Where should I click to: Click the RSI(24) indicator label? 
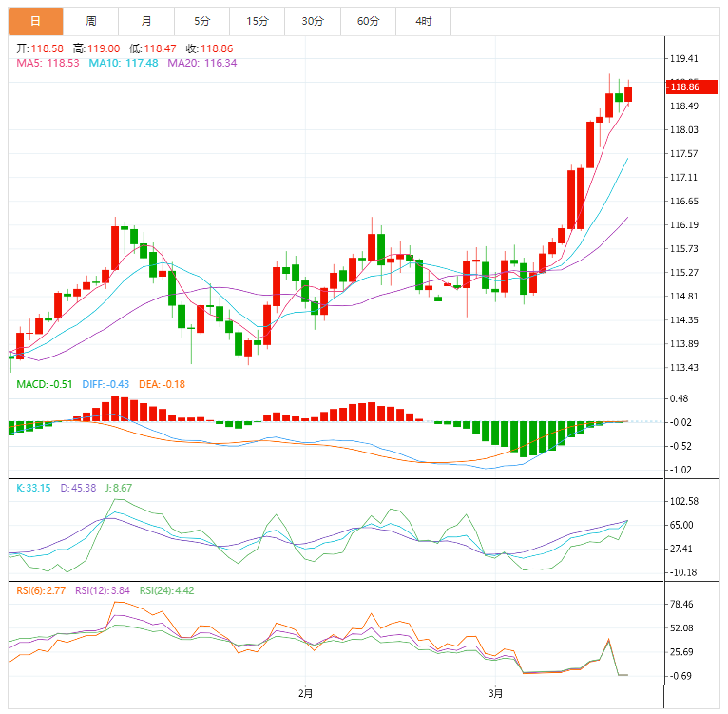click(x=167, y=590)
